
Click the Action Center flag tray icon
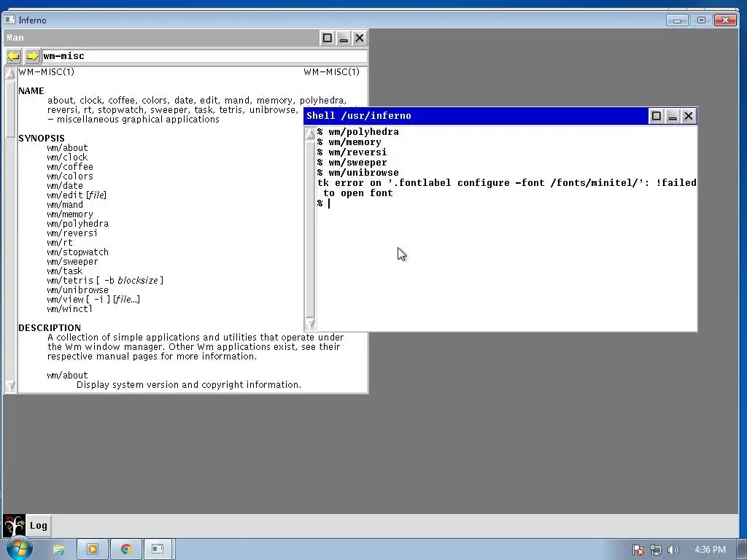pyautogui.click(x=638, y=550)
